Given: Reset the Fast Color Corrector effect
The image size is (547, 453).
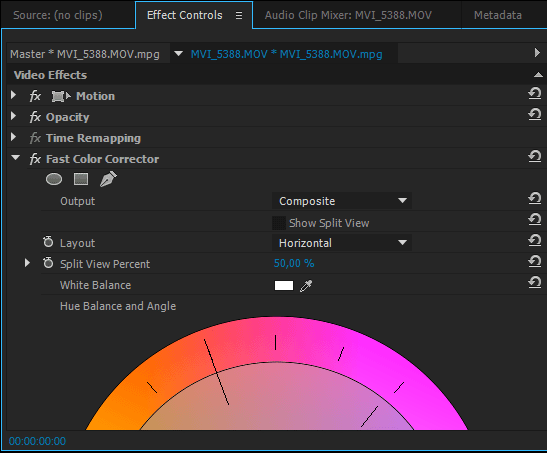Looking at the screenshot, I should pyautogui.click(x=534, y=156).
